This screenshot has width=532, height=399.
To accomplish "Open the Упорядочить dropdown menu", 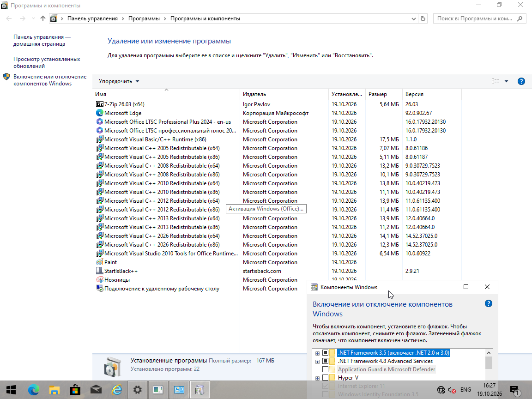I will (x=119, y=81).
